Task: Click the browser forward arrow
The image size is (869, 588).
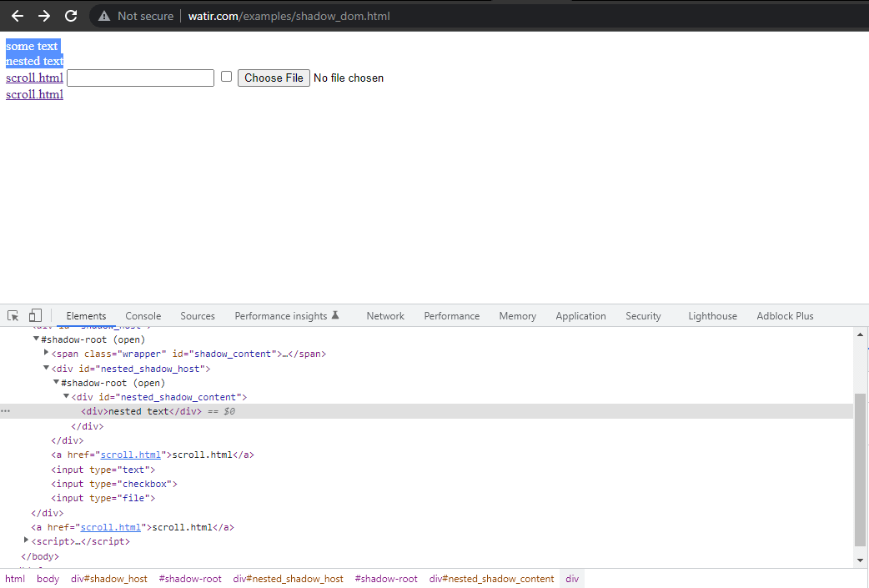Action: (x=44, y=16)
